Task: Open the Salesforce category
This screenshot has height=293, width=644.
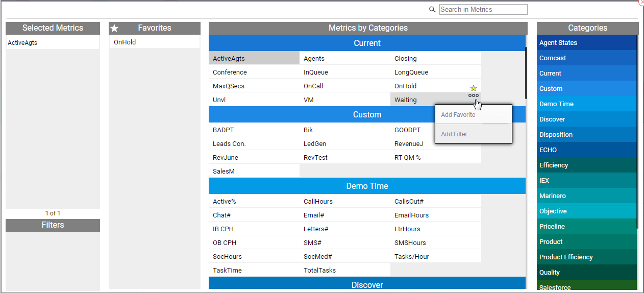Action: [x=587, y=287]
